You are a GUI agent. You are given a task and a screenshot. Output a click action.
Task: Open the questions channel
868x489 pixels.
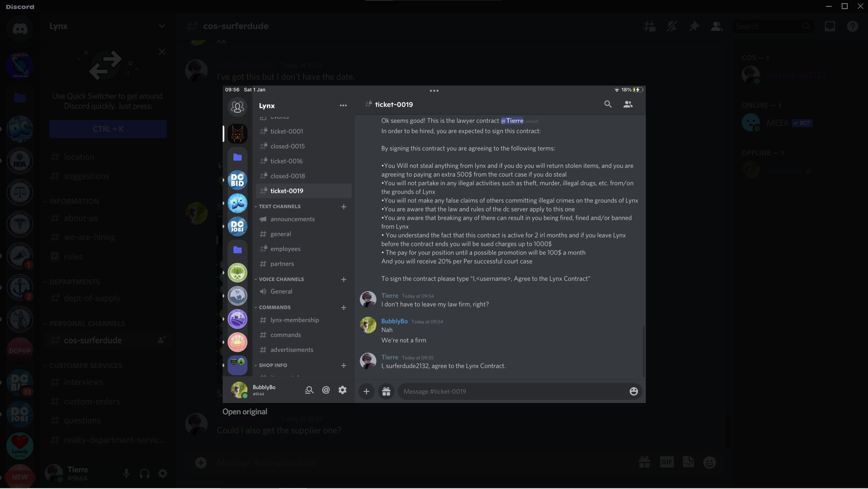point(107,421)
